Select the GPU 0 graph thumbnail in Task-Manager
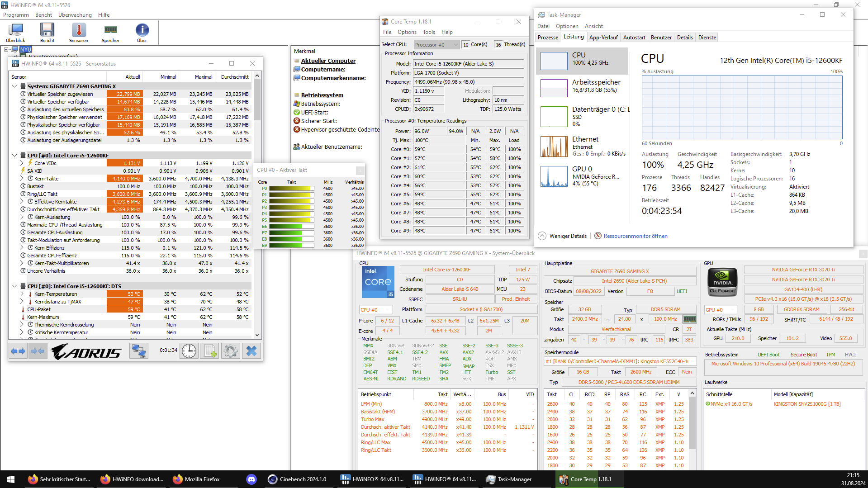This screenshot has width=868, height=488. click(554, 176)
